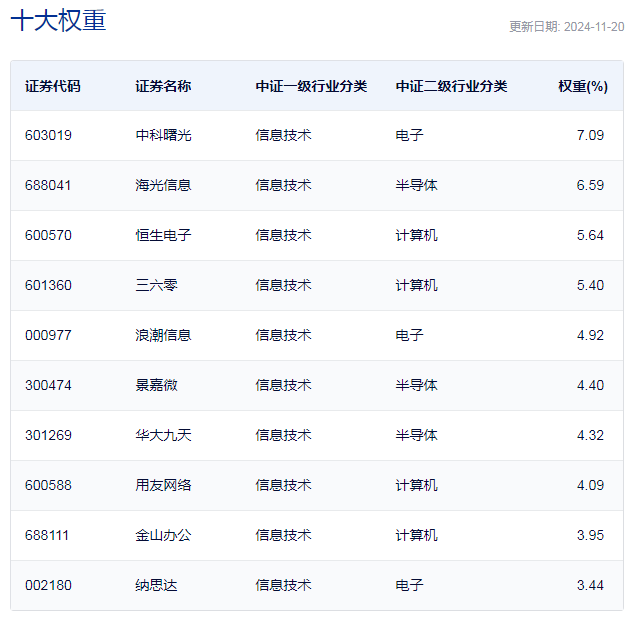The image size is (636, 622).
Task: Click 信息技术 in the 中科曙光 row
Action: click(283, 135)
